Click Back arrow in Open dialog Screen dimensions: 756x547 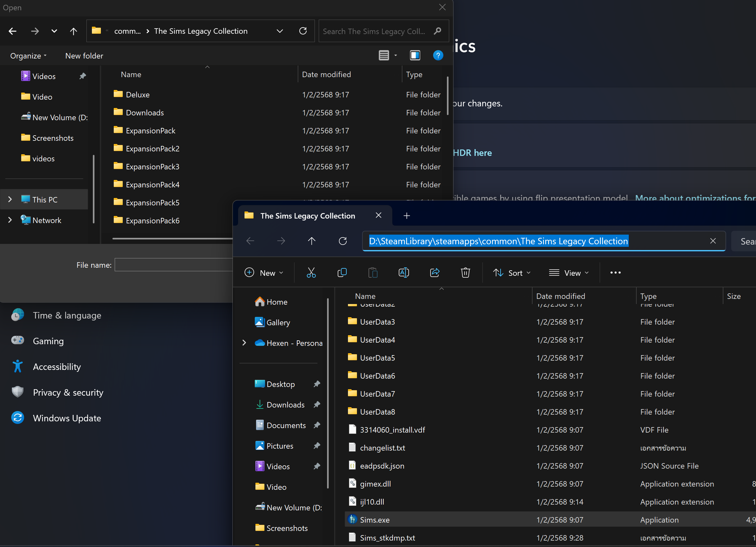point(12,31)
